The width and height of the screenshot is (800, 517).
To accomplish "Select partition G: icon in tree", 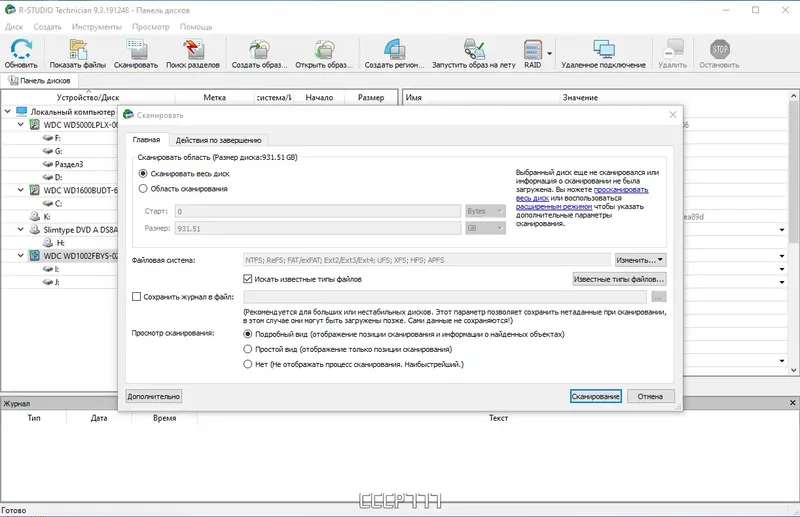I will click(47, 151).
